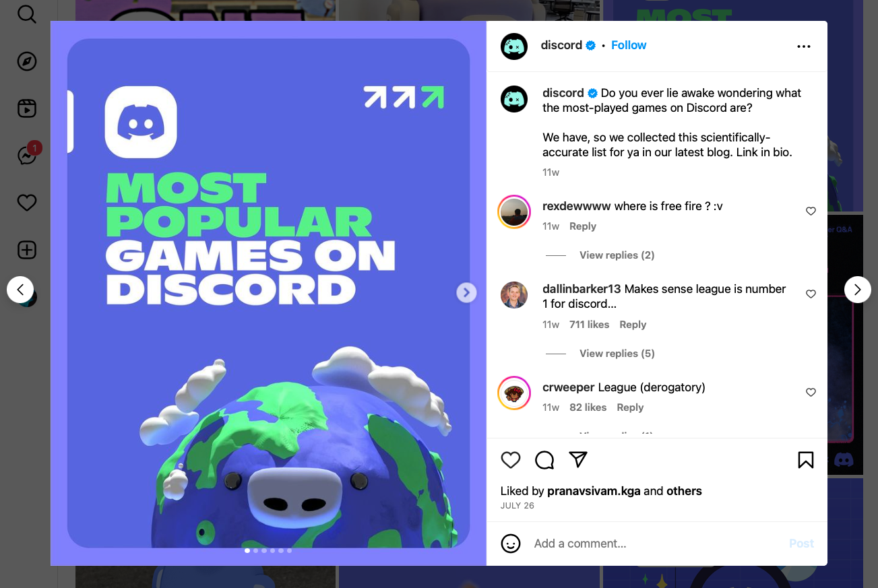Open Reels from the sidebar
This screenshot has height=588, width=878.
pyautogui.click(x=27, y=108)
